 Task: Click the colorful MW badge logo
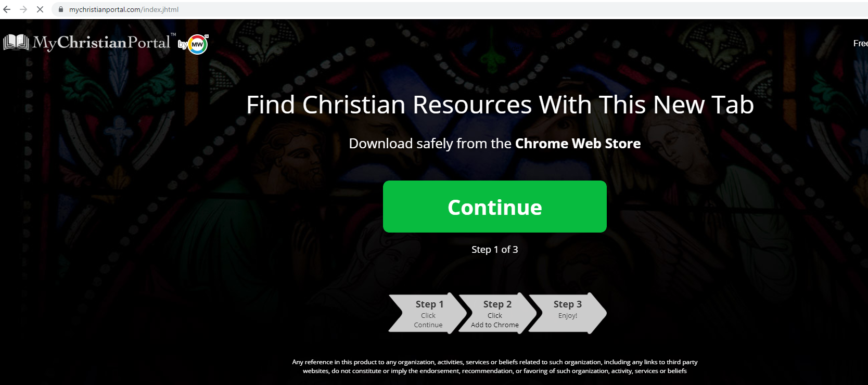pyautogui.click(x=198, y=44)
